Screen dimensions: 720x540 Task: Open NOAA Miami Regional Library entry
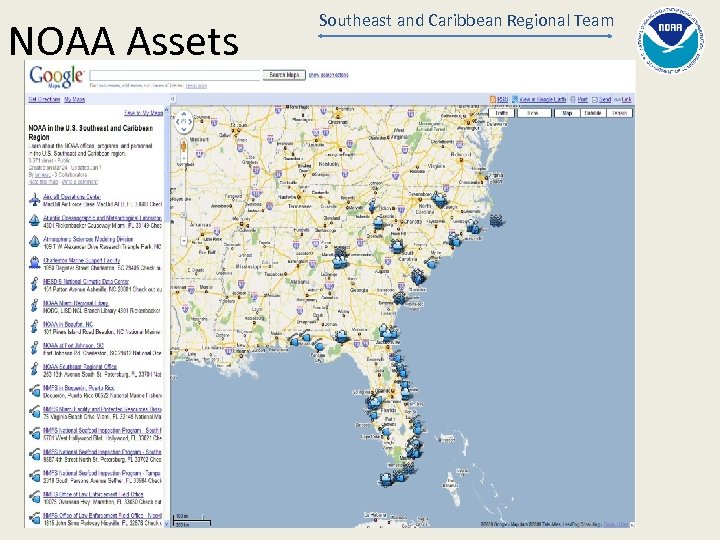(76, 303)
